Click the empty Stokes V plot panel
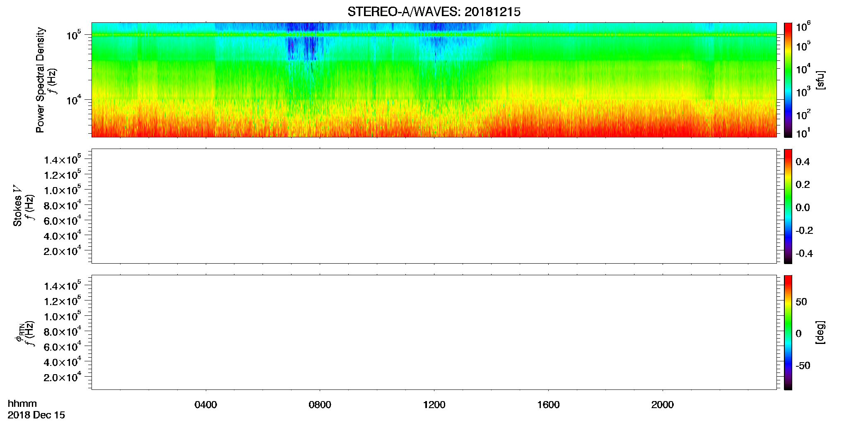 coord(434,206)
